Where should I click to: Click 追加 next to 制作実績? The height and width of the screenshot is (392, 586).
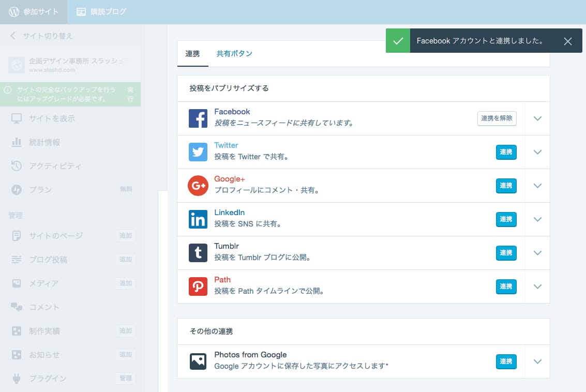[x=126, y=330]
